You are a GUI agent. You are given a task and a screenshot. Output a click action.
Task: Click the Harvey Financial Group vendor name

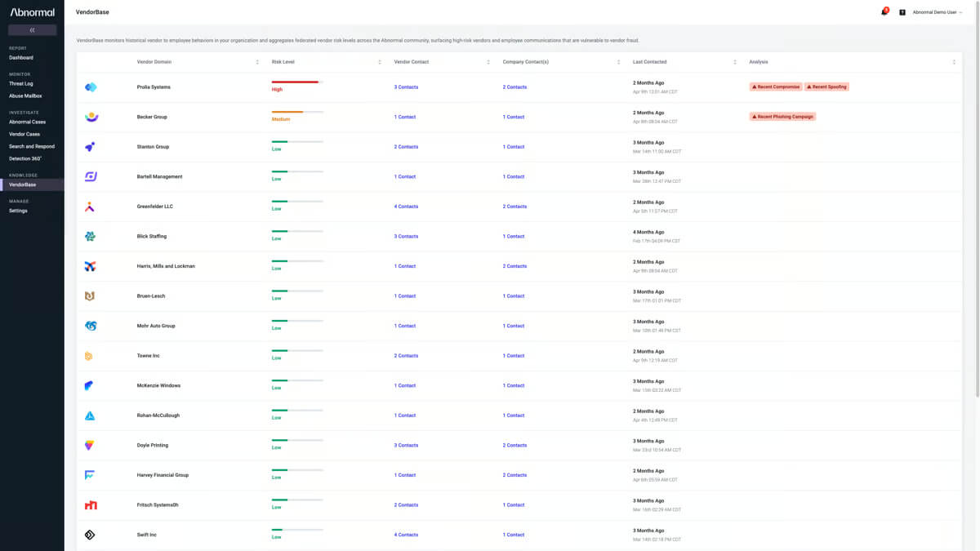tap(163, 475)
